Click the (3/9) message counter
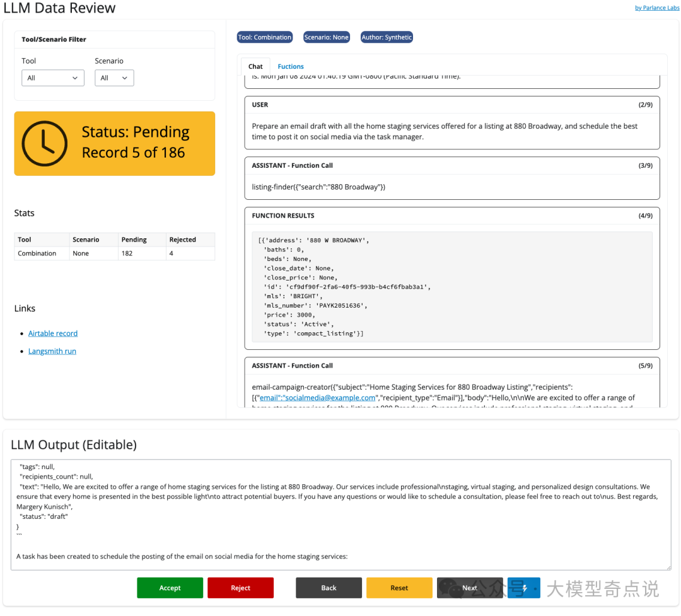681x616 pixels. tap(646, 166)
